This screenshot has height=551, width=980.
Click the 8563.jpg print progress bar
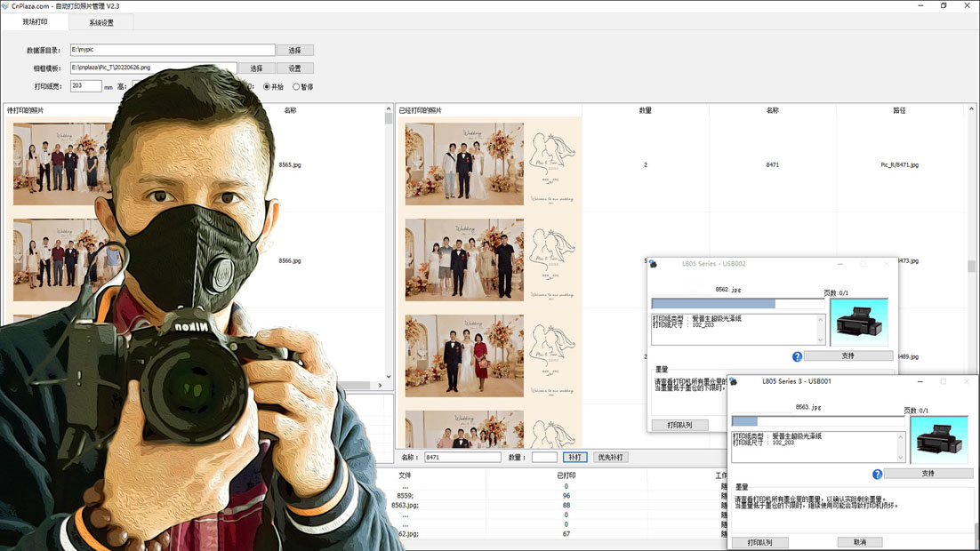816,421
